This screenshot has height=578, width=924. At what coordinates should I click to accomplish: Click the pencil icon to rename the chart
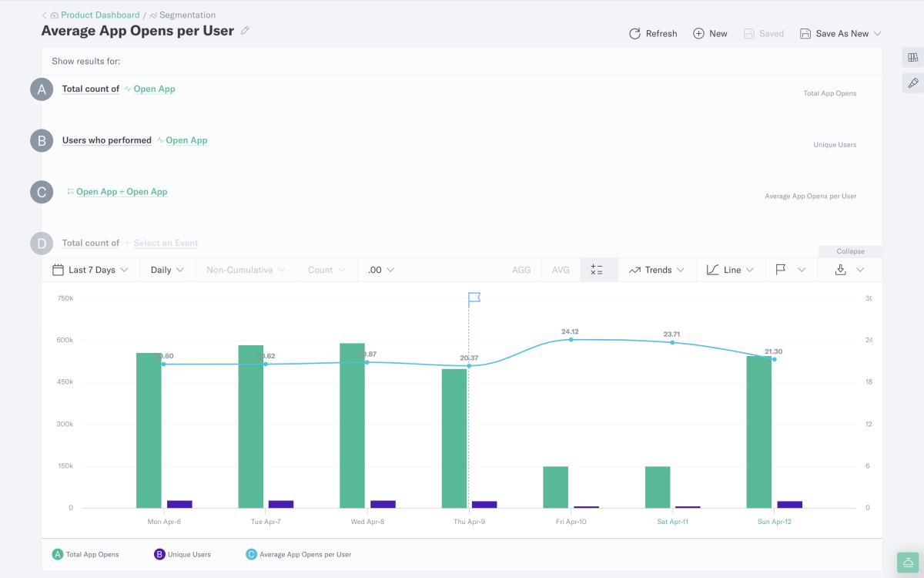pyautogui.click(x=245, y=30)
